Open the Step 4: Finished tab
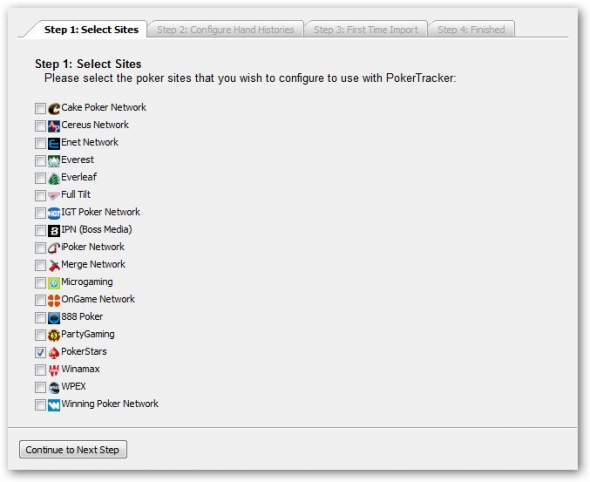The height and width of the screenshot is (482, 590). [x=471, y=29]
